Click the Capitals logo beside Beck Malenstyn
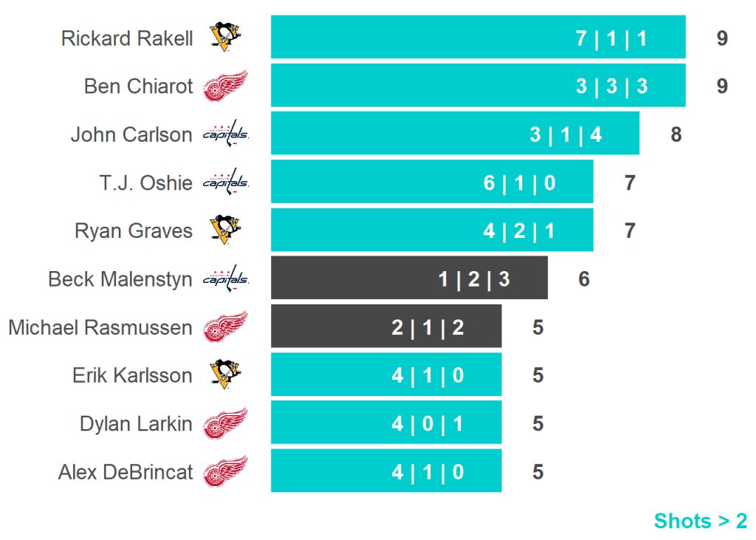This screenshot has width=756, height=540. pyautogui.click(x=226, y=279)
